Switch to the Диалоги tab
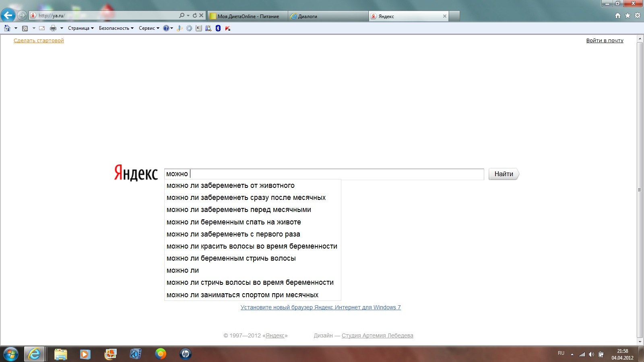 328,16
